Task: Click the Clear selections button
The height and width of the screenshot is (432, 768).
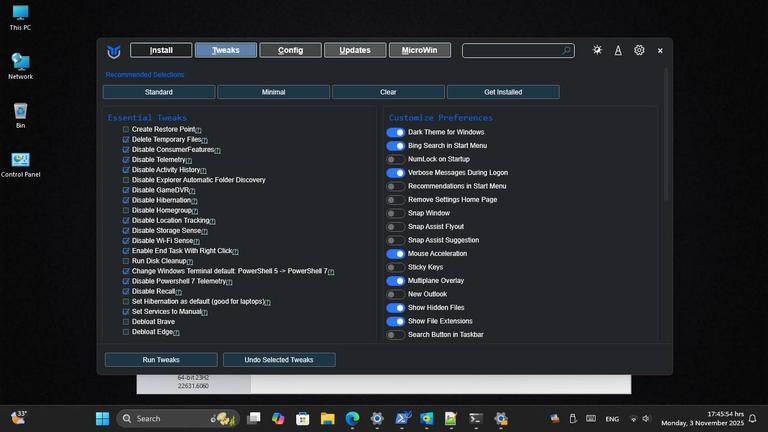Action: 388,92
